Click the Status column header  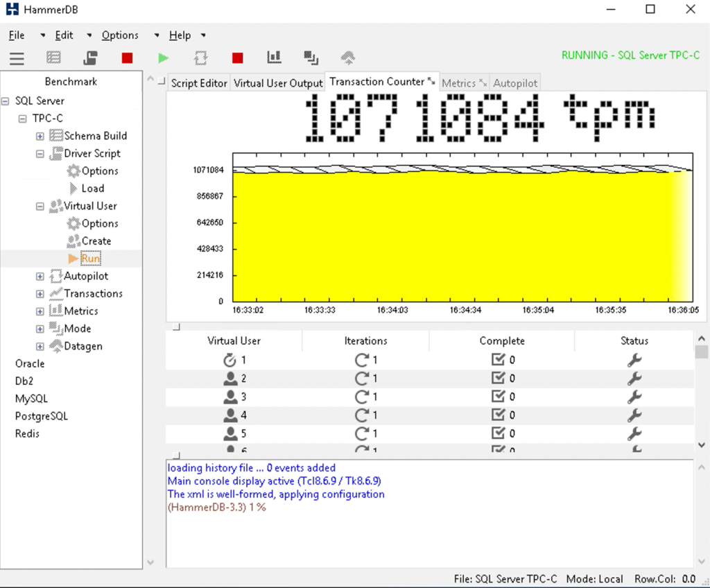pyautogui.click(x=634, y=341)
